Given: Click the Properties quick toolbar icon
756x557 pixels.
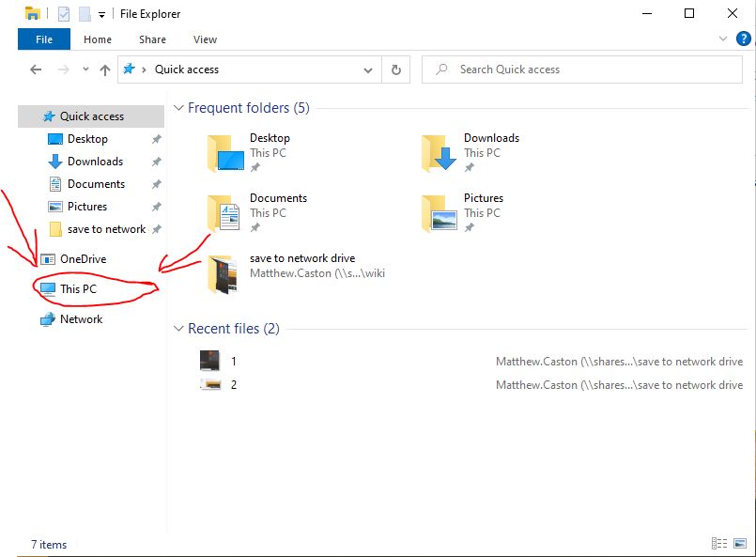Looking at the screenshot, I should [x=64, y=14].
